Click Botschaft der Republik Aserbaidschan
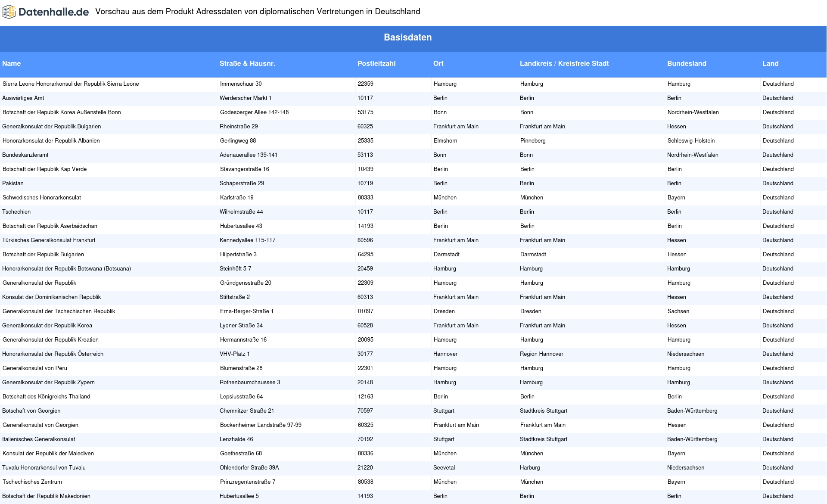The height and width of the screenshot is (504, 827). (x=50, y=226)
